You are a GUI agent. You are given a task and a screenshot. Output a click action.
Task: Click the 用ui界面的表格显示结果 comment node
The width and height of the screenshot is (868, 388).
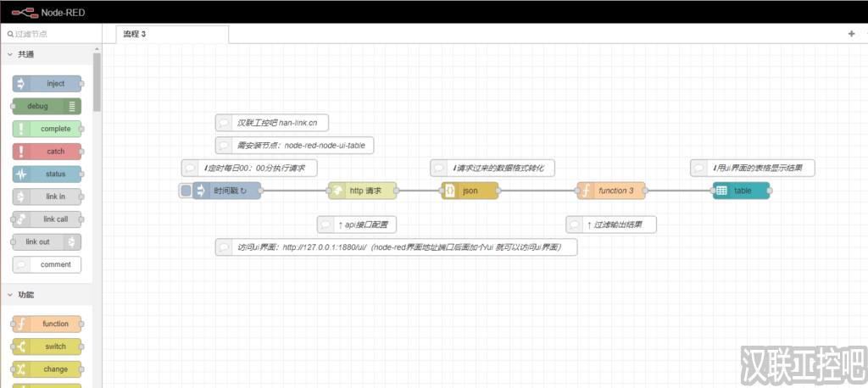pos(753,168)
